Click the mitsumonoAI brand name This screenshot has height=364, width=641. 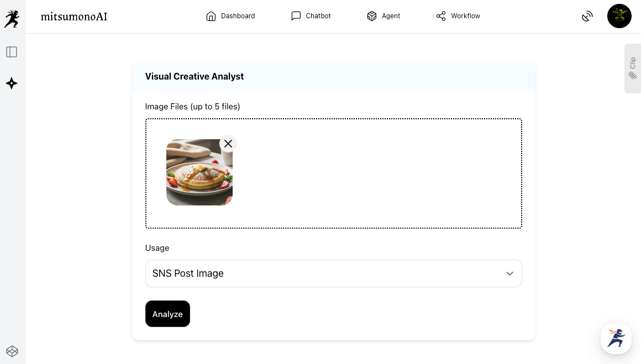(x=74, y=17)
